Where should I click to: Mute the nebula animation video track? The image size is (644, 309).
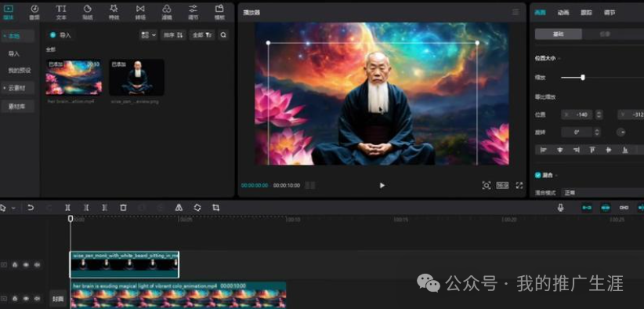point(37,299)
